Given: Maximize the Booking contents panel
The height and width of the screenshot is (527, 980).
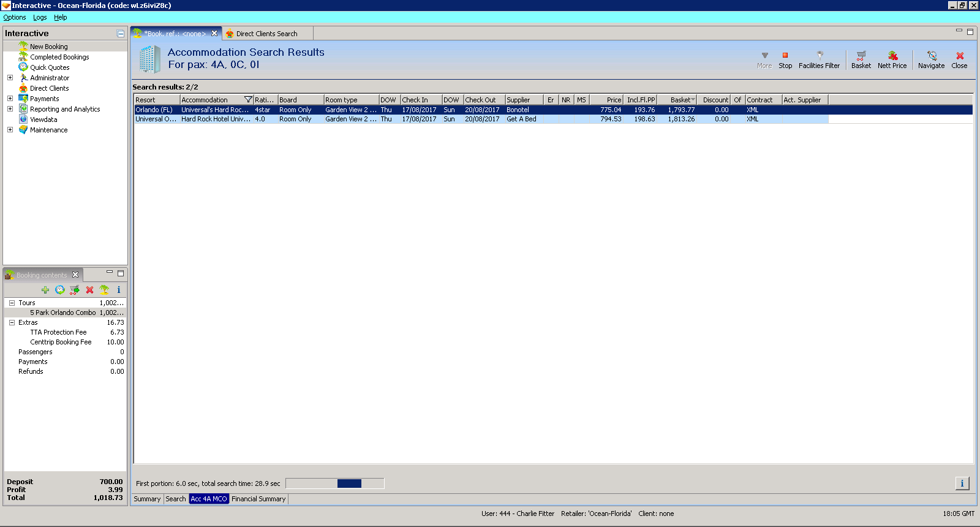Looking at the screenshot, I should click(x=121, y=273).
